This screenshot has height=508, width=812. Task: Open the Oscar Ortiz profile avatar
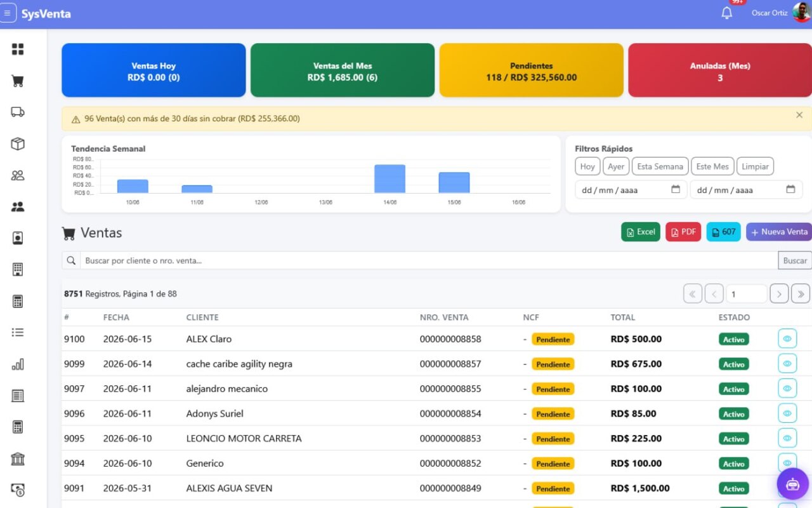(801, 13)
